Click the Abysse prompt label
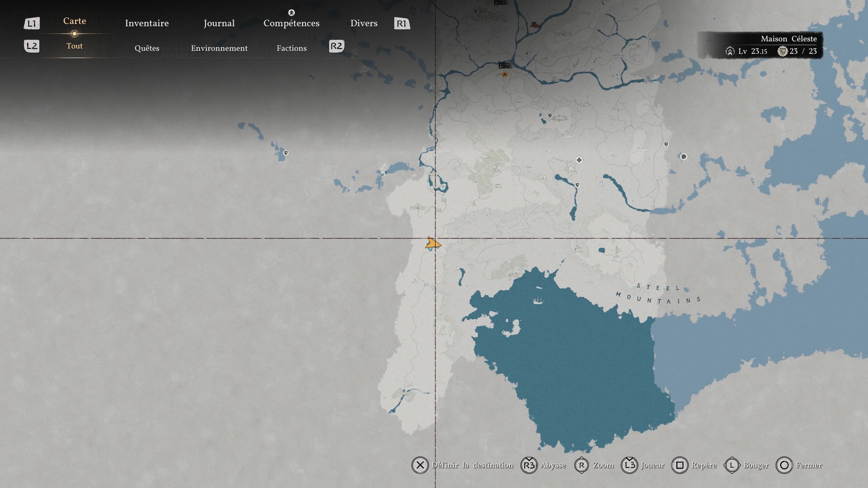868x488 pixels. click(553, 465)
